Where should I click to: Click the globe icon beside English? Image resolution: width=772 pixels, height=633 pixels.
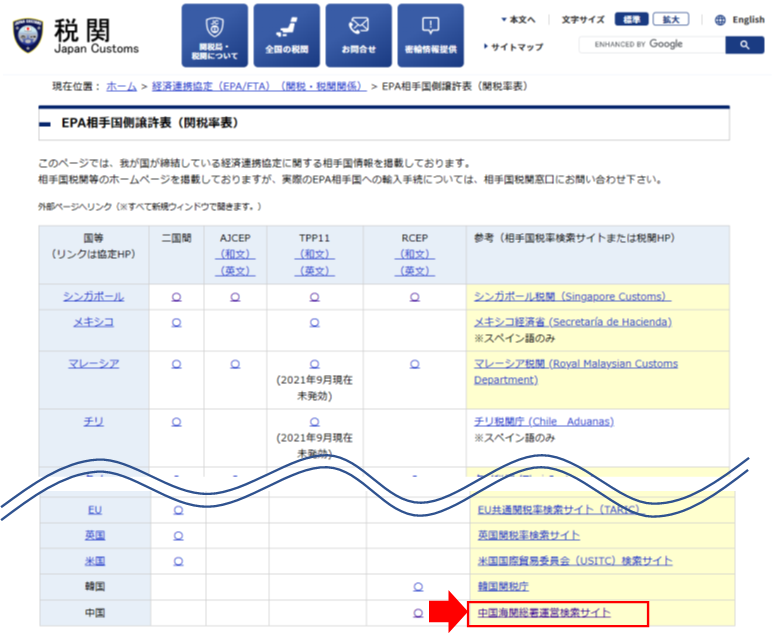[720, 20]
